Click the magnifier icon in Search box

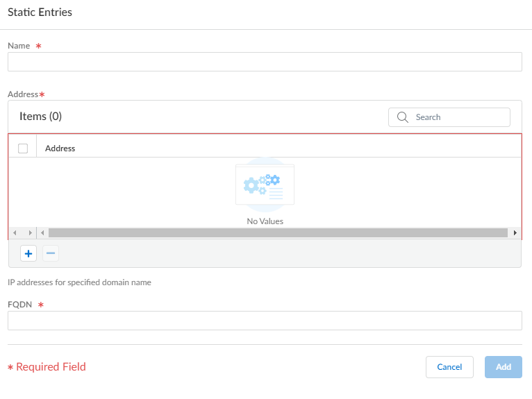[x=402, y=117]
